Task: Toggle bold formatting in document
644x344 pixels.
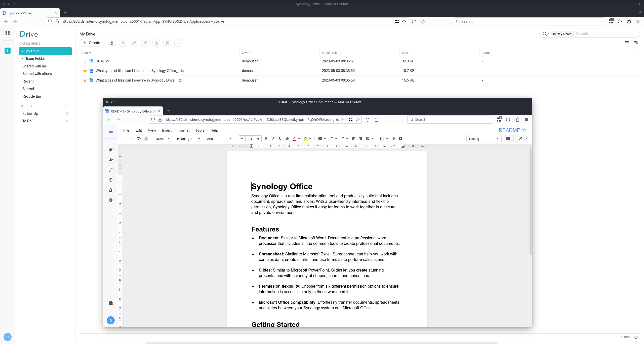Action: 266,139
